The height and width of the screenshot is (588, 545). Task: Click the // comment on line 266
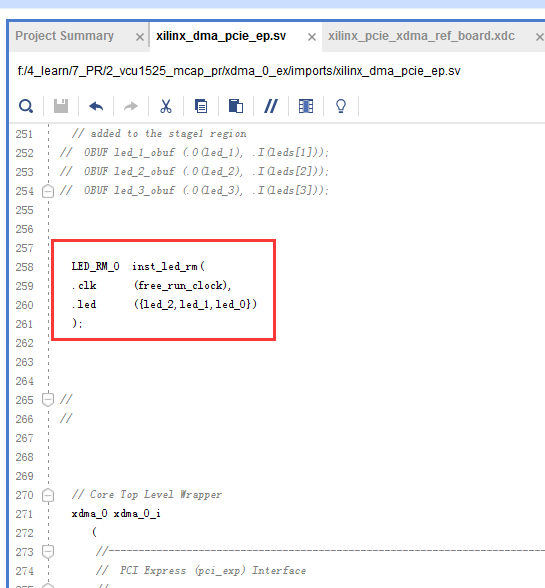click(66, 418)
